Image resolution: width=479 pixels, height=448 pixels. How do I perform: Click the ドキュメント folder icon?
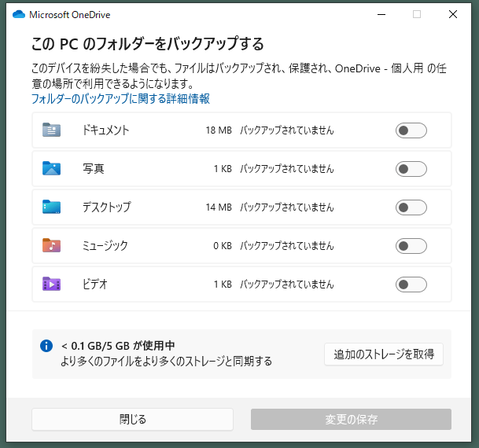tap(51, 130)
